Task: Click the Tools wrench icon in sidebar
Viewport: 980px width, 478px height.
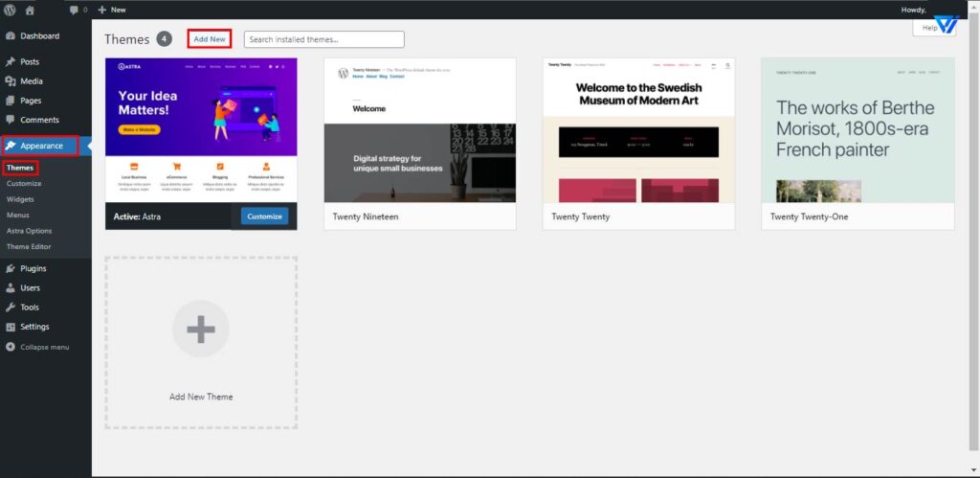Action: 10,307
